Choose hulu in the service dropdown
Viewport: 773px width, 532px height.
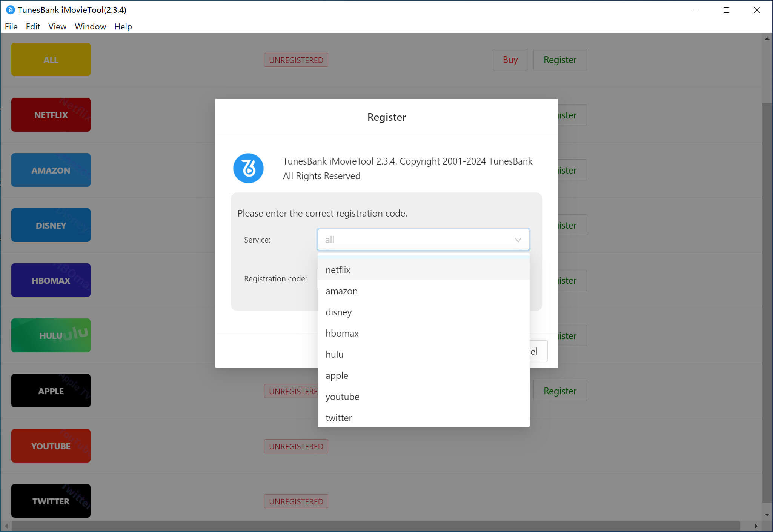tap(423, 354)
